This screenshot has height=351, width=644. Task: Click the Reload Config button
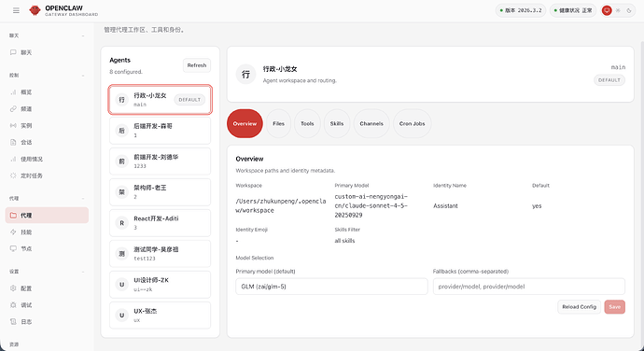[579, 306]
